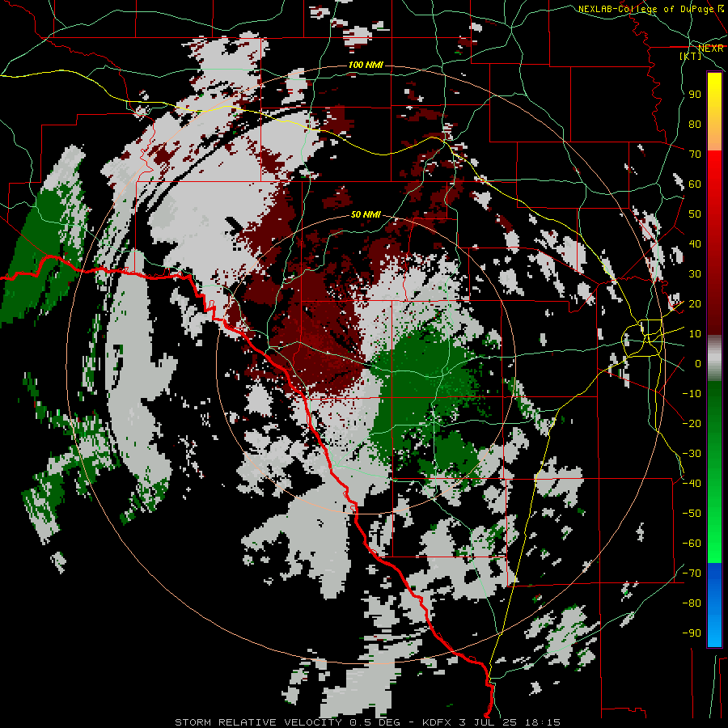Click the 0 value on velocity scale
This screenshot has width=728, height=728.
(x=698, y=363)
